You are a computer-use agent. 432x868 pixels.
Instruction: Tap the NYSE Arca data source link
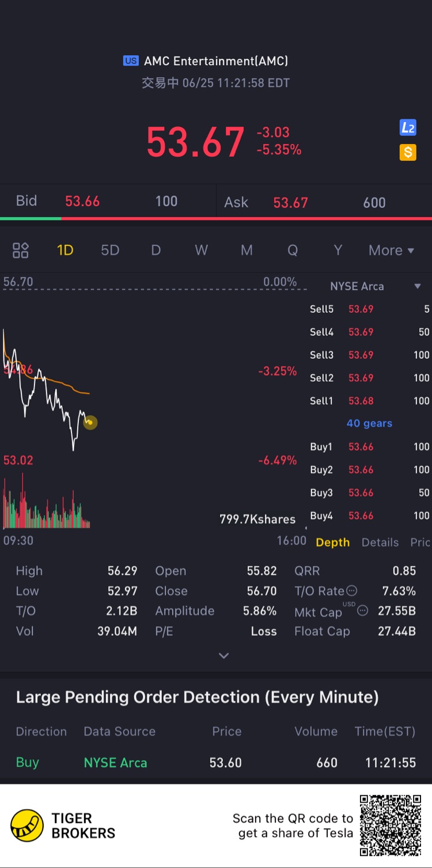(115, 763)
